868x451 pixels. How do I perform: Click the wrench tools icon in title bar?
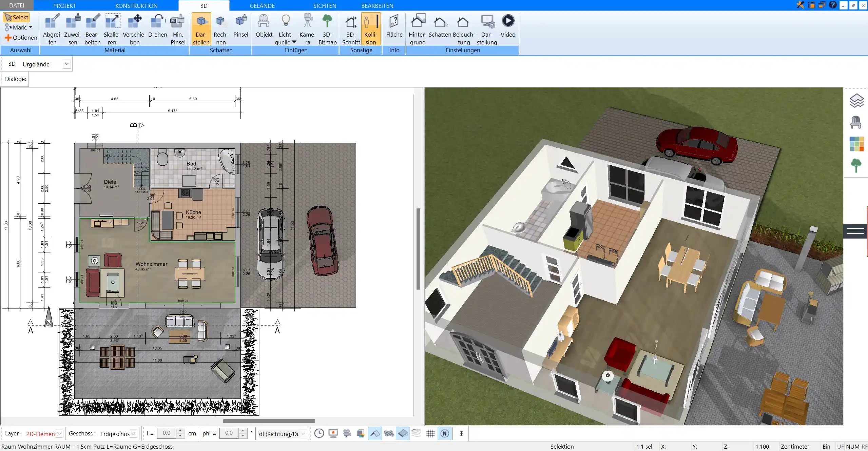pos(801,5)
